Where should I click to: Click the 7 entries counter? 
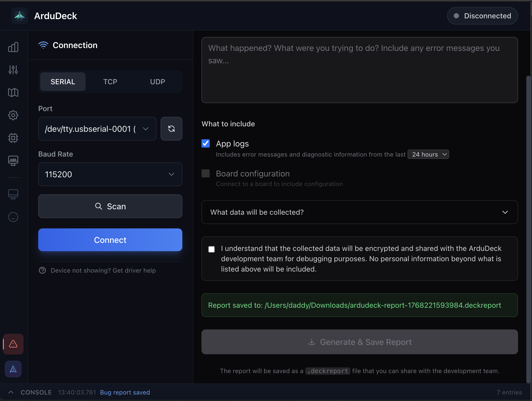click(509, 392)
